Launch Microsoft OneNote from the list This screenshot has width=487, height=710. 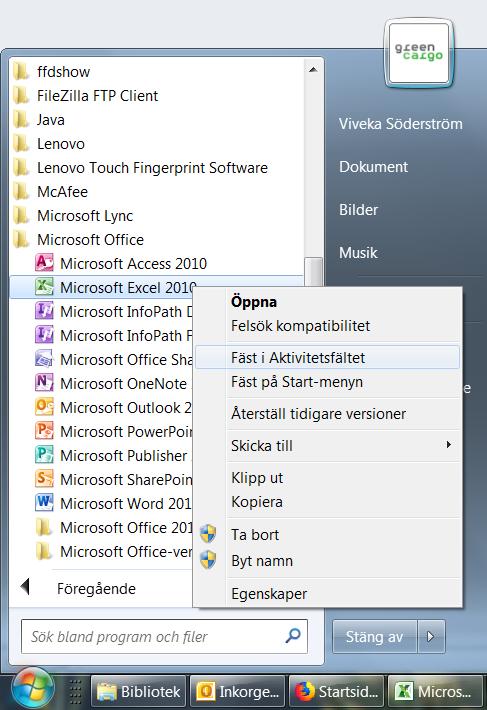point(113,384)
